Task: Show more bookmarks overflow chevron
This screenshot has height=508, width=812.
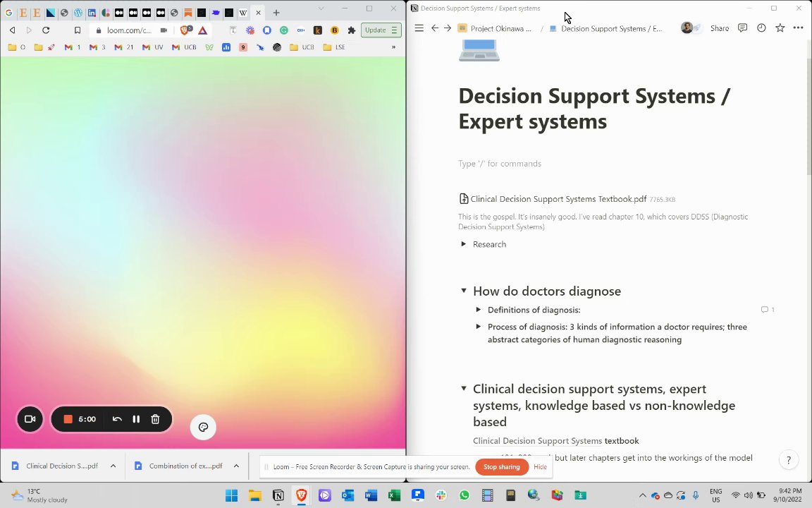Action: point(393,47)
